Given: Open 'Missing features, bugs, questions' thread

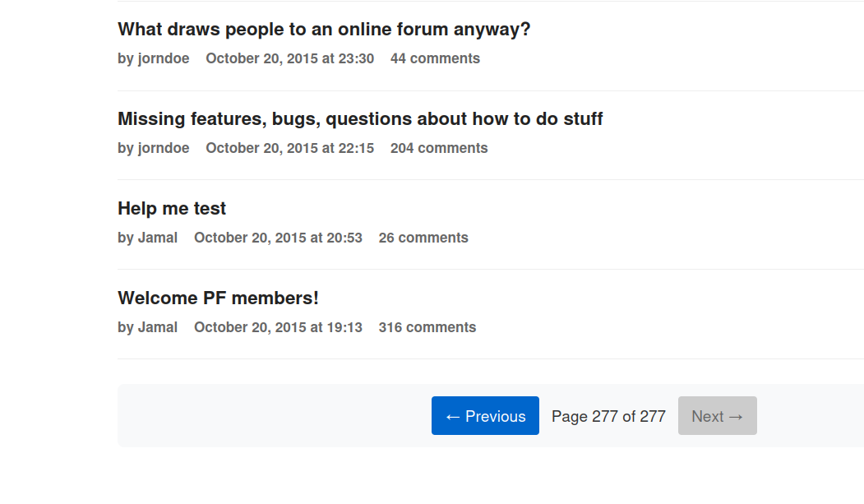Looking at the screenshot, I should 360,119.
